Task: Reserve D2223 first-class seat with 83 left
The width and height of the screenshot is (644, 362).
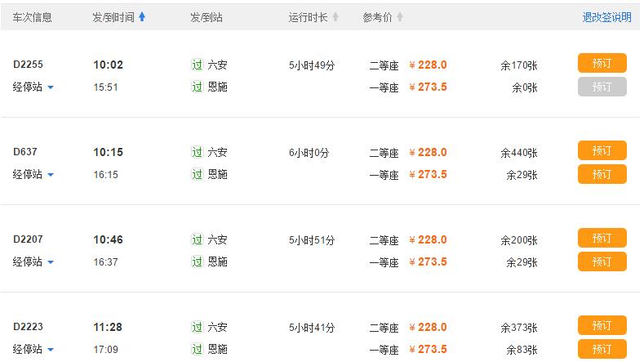Action: click(x=602, y=349)
